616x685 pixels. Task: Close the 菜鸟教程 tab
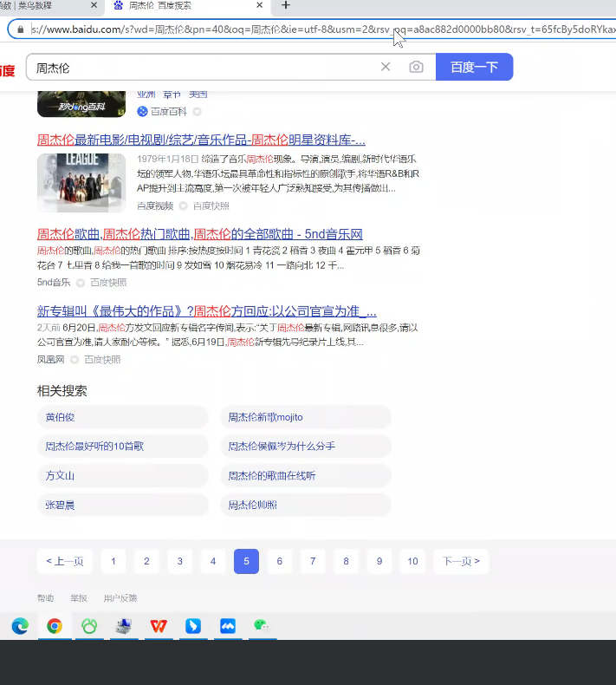click(x=94, y=5)
